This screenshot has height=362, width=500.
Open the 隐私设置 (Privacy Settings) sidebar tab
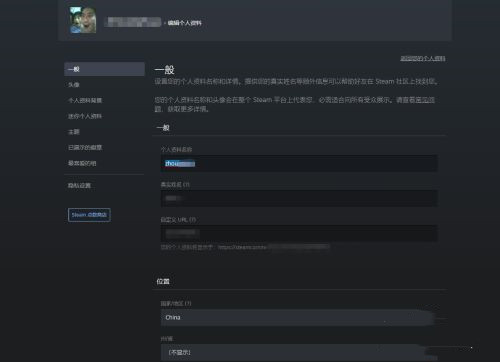(79, 185)
